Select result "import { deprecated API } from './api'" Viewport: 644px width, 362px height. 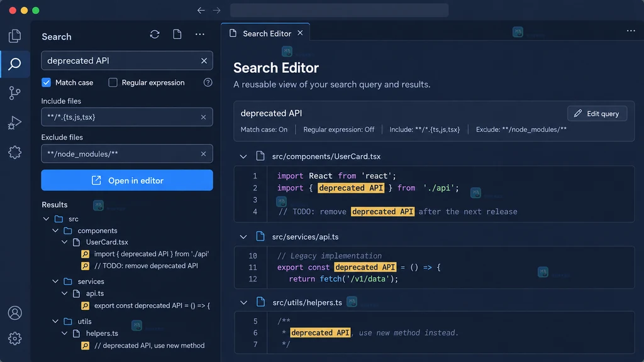(x=152, y=254)
